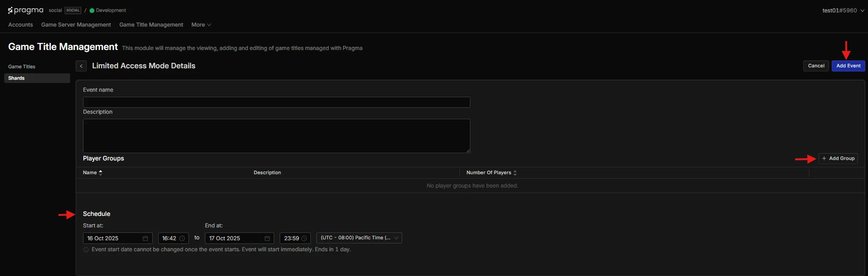The width and height of the screenshot is (868, 276).
Task: Expand the More navigation menu
Action: 201,25
